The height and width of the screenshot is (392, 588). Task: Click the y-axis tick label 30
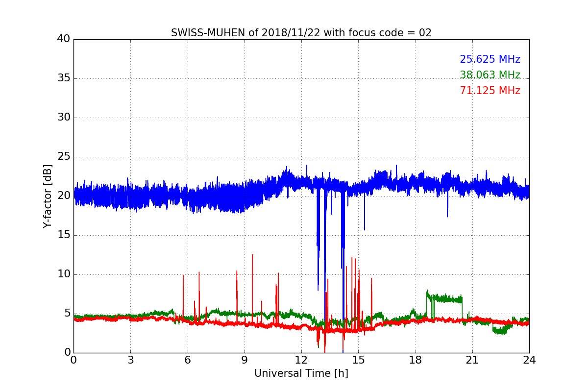(x=64, y=118)
